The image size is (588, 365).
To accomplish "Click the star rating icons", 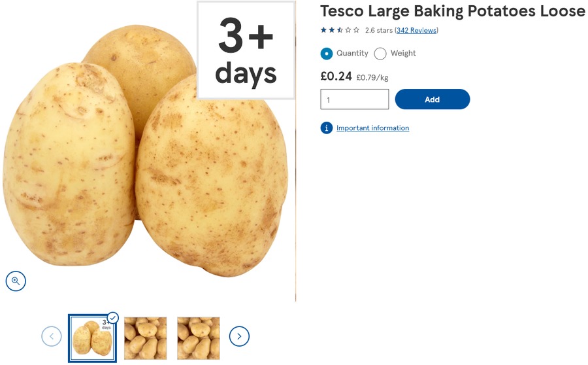I will tap(340, 30).
